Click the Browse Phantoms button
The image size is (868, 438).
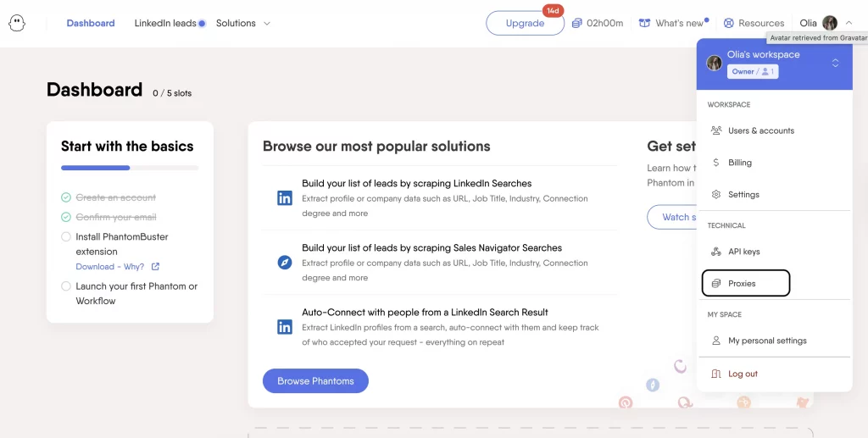pos(315,381)
